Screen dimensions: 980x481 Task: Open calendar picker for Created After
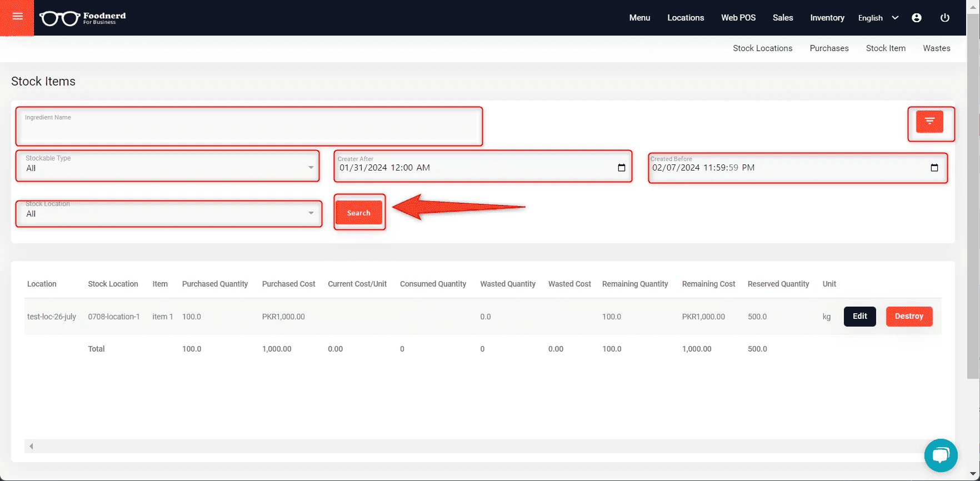tap(622, 168)
